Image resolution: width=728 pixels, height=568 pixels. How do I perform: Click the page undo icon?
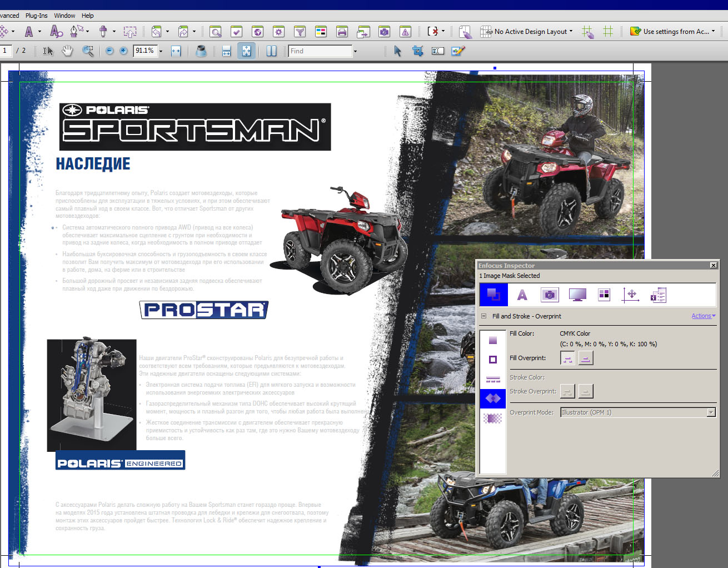pyautogui.click(x=157, y=32)
